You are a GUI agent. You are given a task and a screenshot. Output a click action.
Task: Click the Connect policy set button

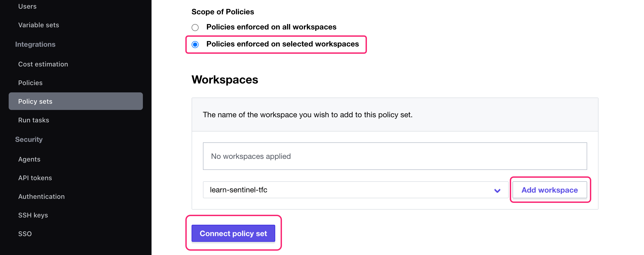click(233, 233)
